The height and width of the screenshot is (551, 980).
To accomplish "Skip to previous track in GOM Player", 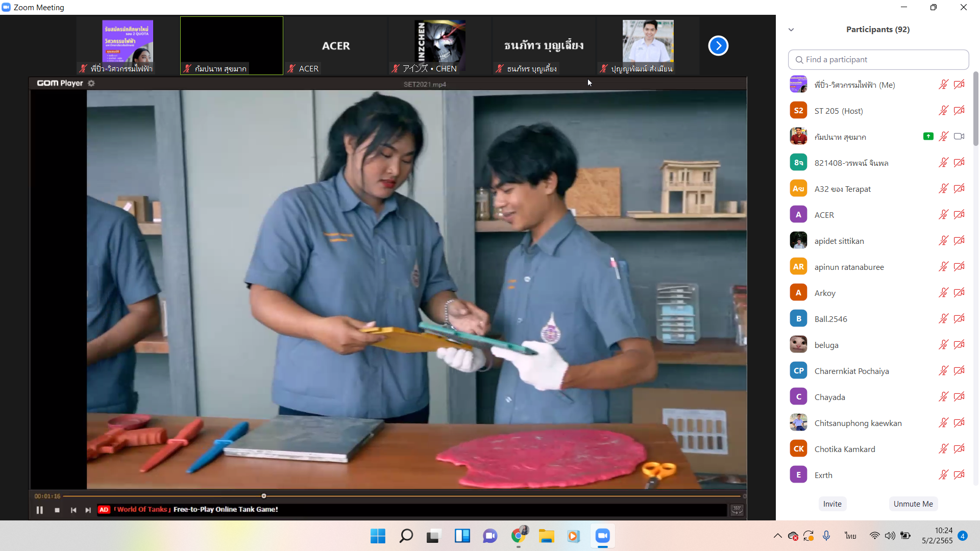I will pos(73,510).
